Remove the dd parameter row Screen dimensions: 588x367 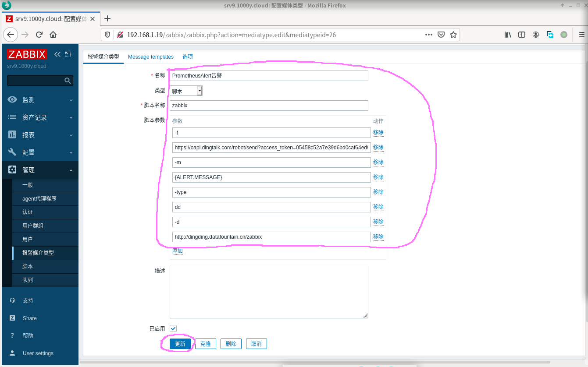pos(378,207)
